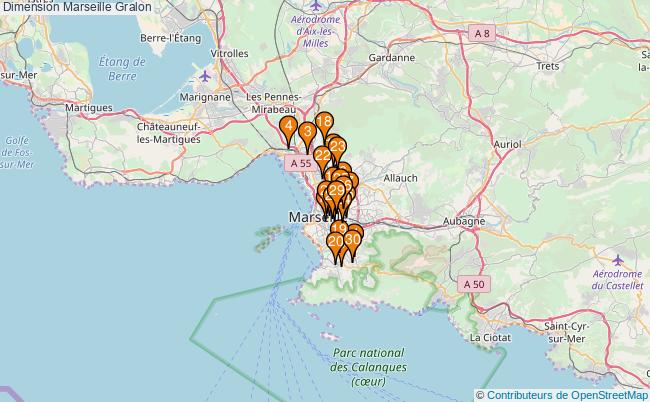Screen dimensions: 650x402
Task: Click the Martigues town label
Action: click(88, 107)
